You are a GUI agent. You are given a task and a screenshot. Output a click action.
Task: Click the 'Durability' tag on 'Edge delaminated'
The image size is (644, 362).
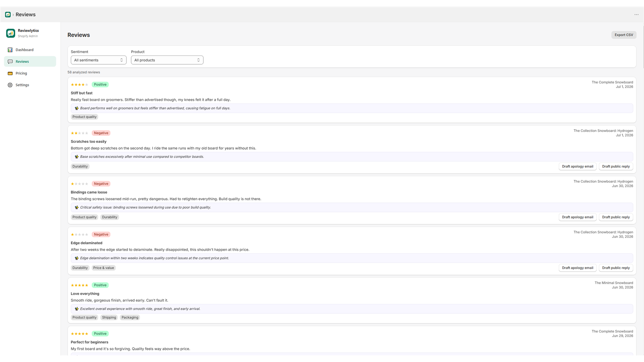pyautogui.click(x=80, y=268)
